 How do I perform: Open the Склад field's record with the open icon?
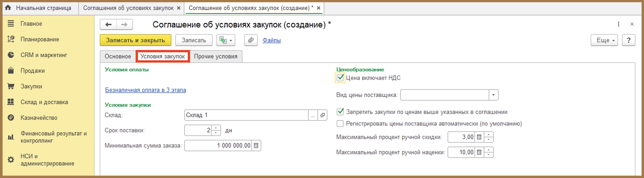click(x=322, y=115)
